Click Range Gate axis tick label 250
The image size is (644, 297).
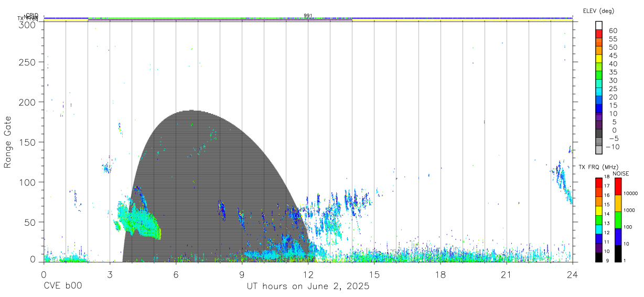pyautogui.click(x=28, y=62)
